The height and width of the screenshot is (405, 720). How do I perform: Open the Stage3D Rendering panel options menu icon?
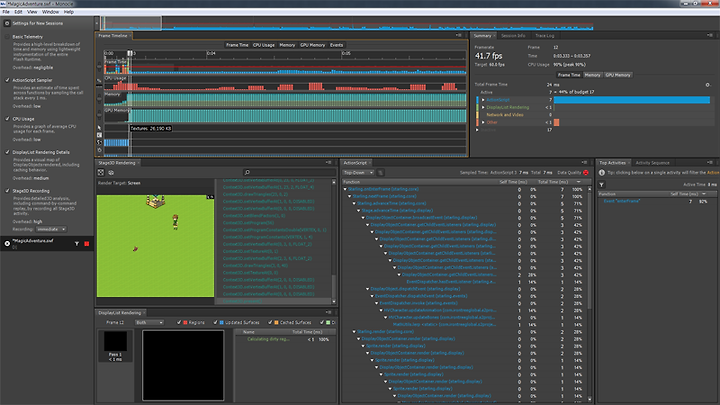(328, 163)
